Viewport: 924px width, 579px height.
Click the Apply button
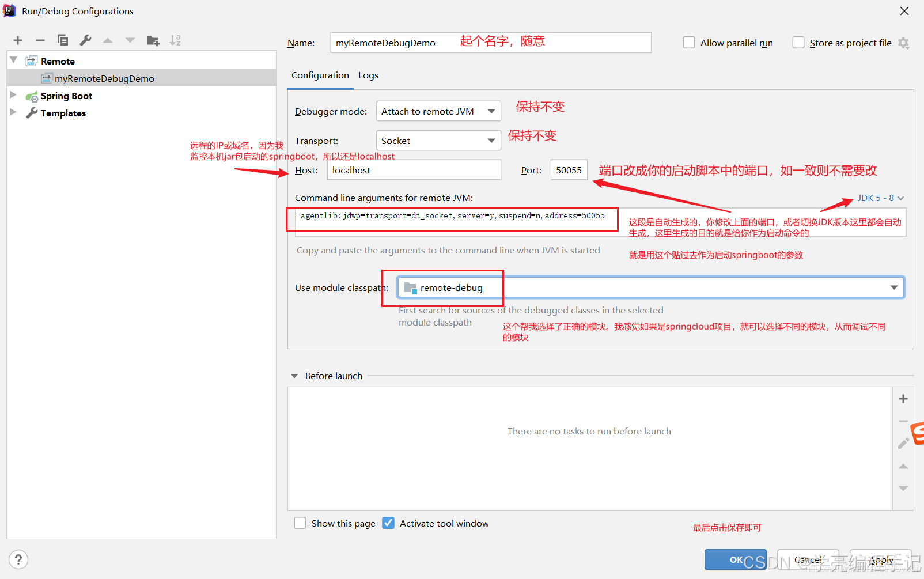(880, 559)
